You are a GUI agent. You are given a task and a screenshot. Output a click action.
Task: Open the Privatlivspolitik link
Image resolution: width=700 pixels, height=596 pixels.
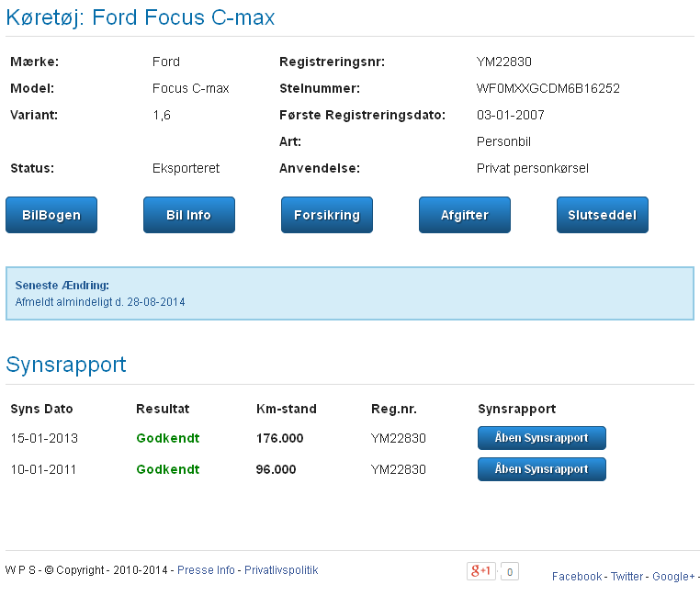(x=281, y=570)
